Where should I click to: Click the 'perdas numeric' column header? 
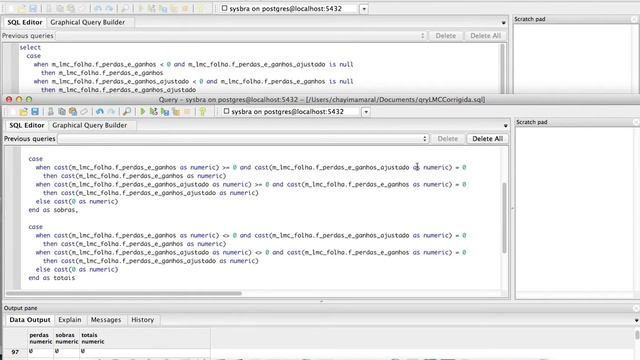tap(40, 338)
